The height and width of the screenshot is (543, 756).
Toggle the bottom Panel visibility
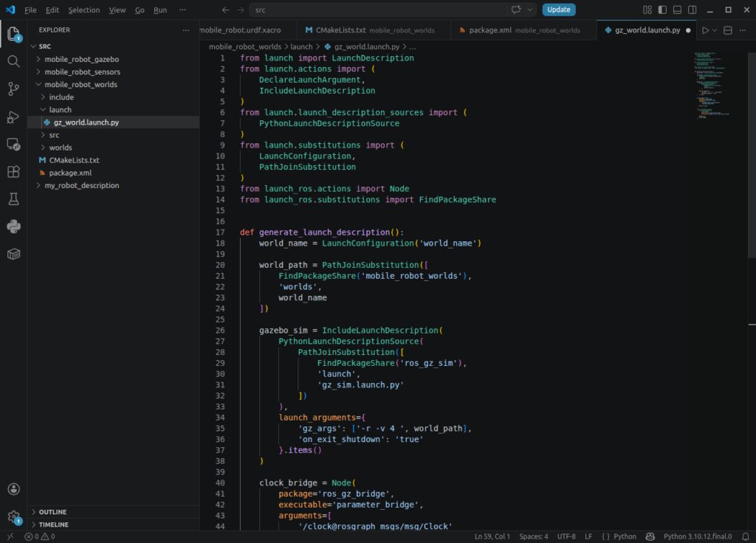pos(678,10)
